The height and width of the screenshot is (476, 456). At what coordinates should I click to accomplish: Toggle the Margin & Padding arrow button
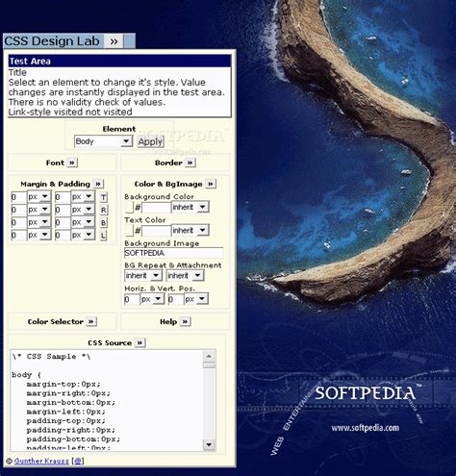pos(98,184)
